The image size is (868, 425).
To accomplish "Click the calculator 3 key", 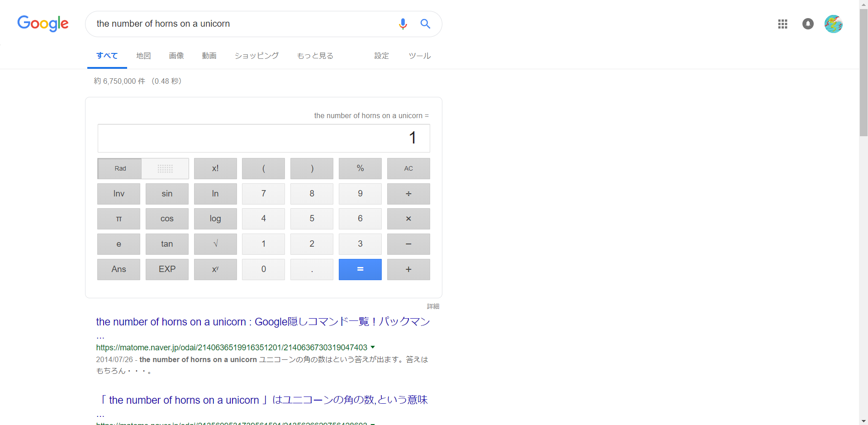I will tap(360, 244).
